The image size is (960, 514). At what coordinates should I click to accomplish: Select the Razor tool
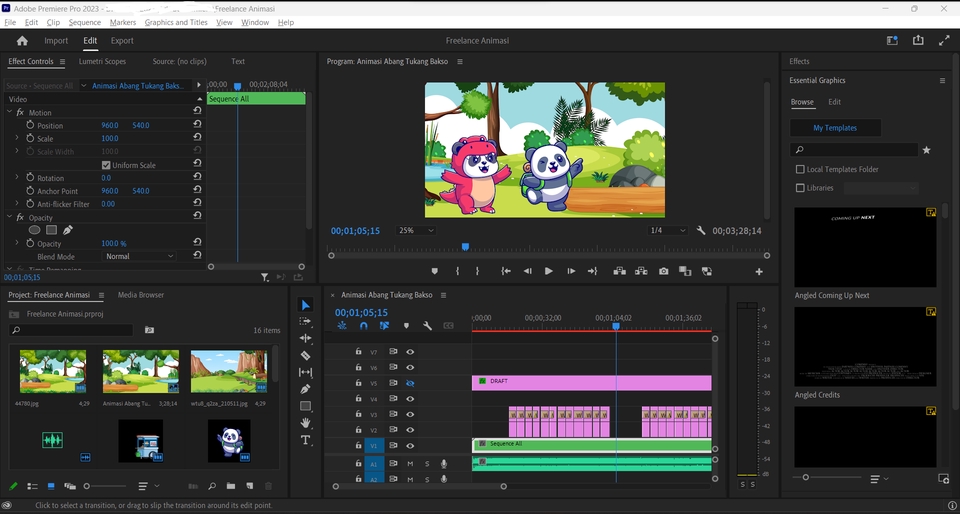pos(305,355)
